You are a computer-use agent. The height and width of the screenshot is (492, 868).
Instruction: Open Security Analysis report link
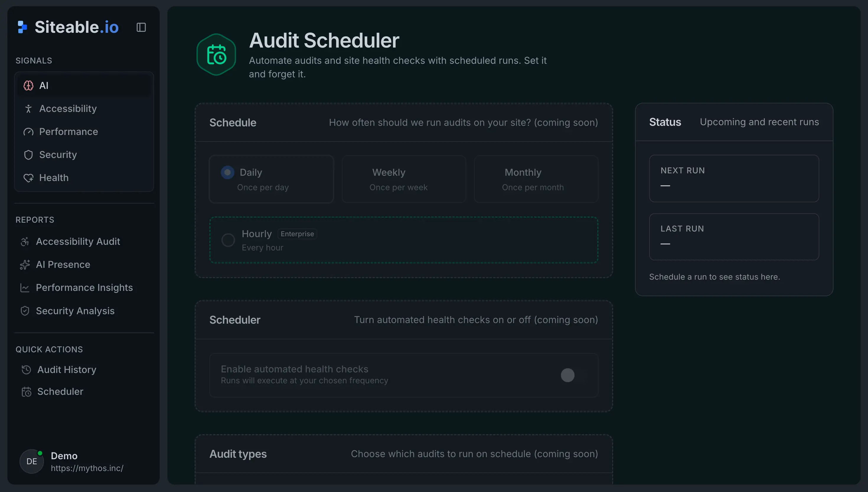pos(75,311)
